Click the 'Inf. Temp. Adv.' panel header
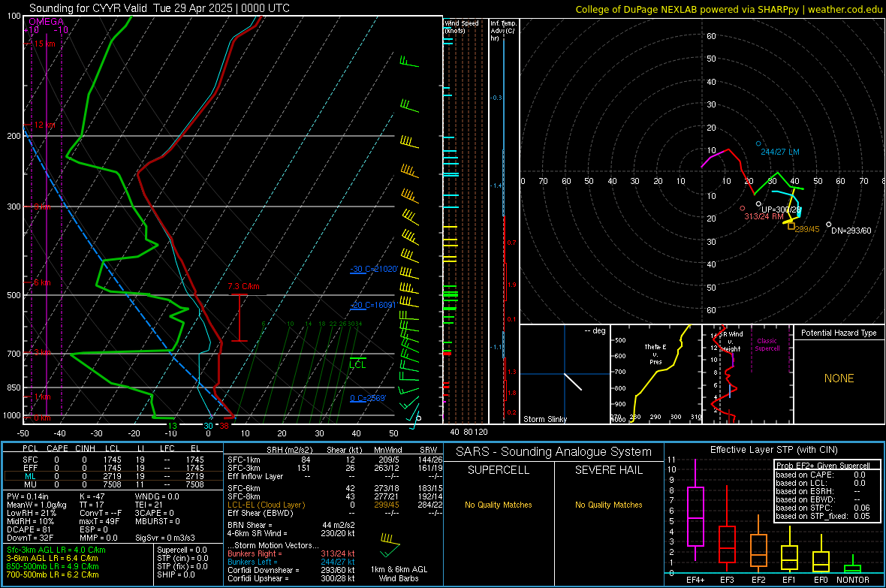This screenshot has width=886, height=588. (x=503, y=31)
